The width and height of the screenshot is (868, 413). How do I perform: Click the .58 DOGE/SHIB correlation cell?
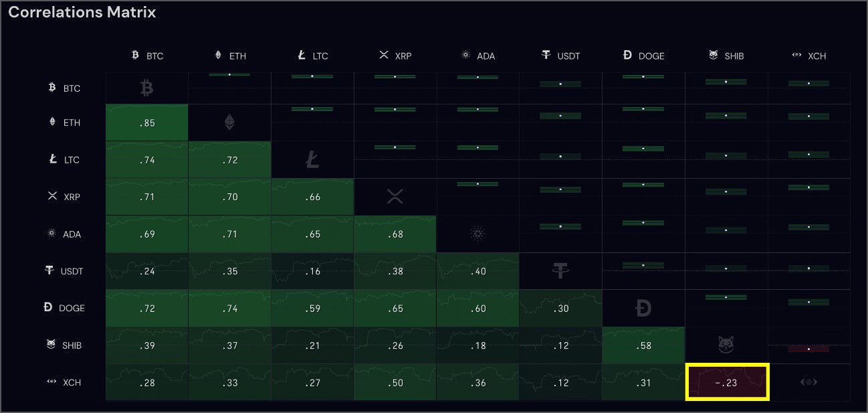click(643, 345)
